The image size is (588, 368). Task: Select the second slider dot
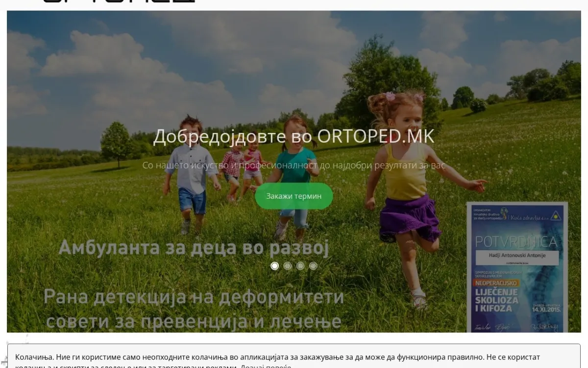288,266
